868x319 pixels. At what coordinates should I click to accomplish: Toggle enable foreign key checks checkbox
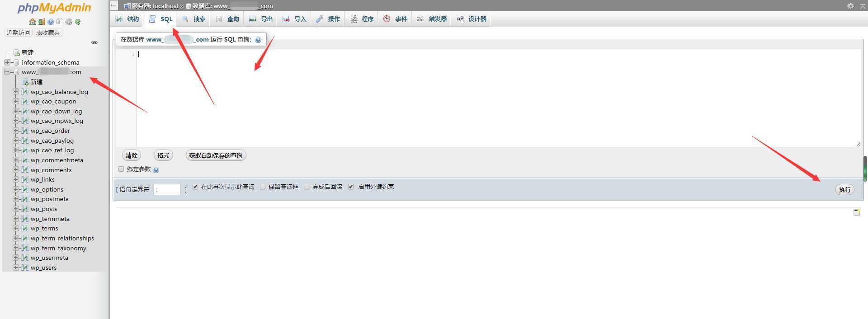coord(351,187)
